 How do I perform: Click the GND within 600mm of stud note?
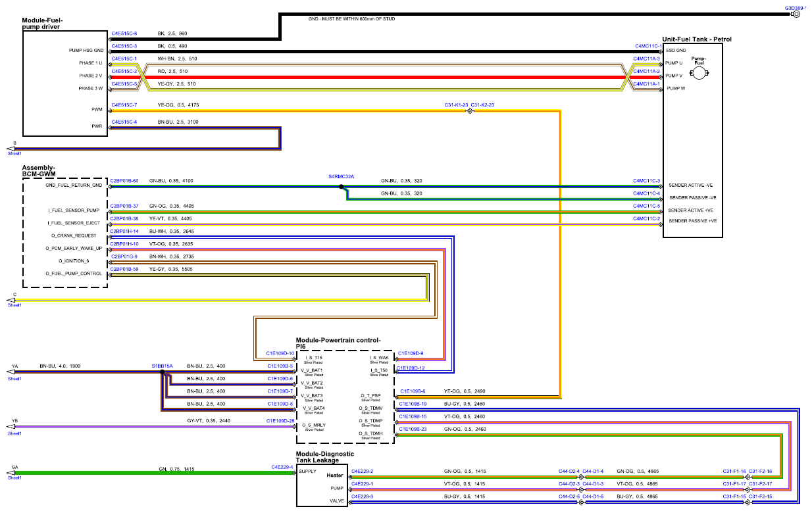click(352, 18)
